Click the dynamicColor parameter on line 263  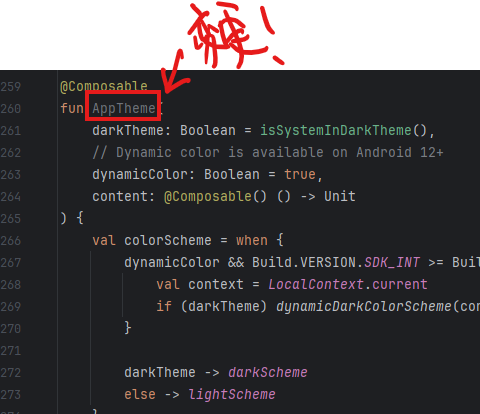click(x=140, y=174)
